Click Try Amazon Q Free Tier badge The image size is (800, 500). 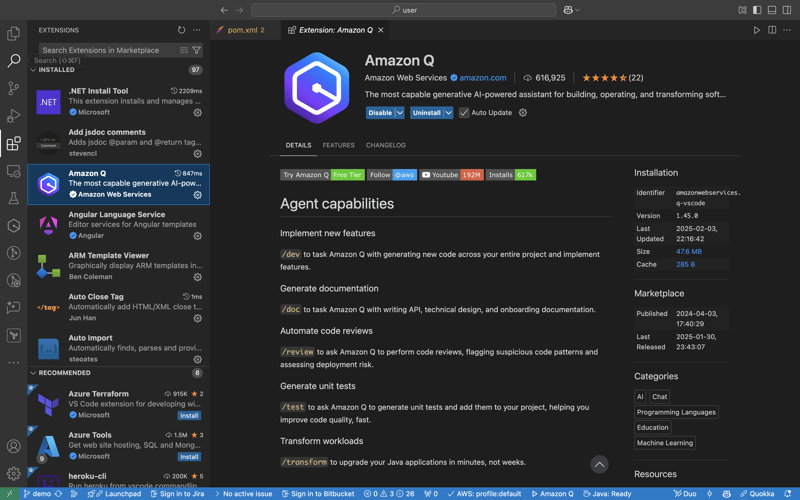pos(322,174)
